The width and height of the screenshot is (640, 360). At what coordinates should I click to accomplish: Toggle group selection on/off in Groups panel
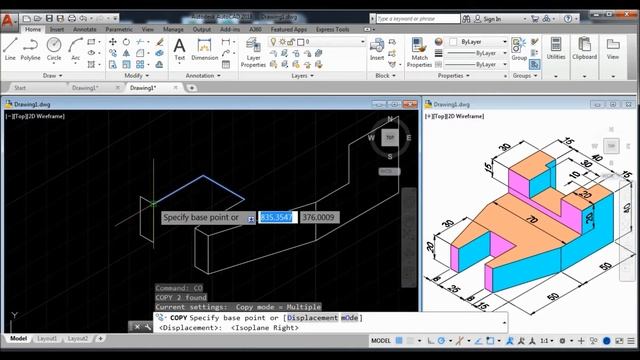coord(534,64)
